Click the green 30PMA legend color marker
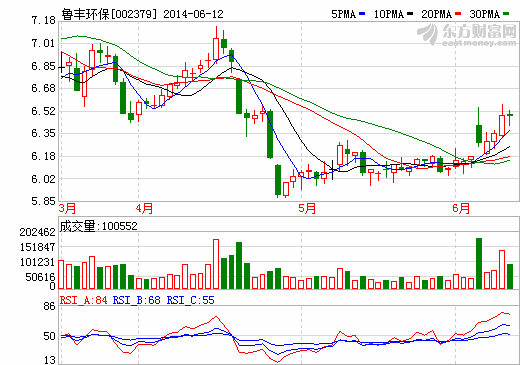Viewport: 520px width, 365px height. tap(506, 14)
